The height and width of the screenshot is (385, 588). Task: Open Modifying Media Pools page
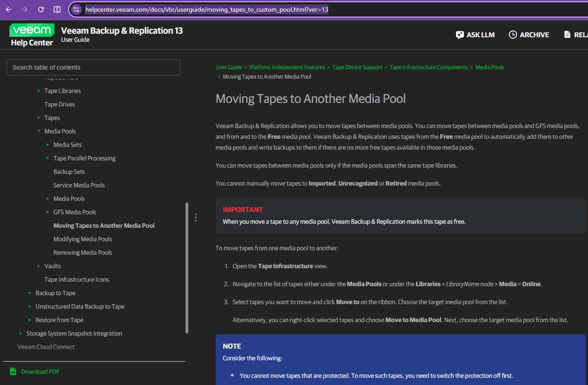click(83, 239)
